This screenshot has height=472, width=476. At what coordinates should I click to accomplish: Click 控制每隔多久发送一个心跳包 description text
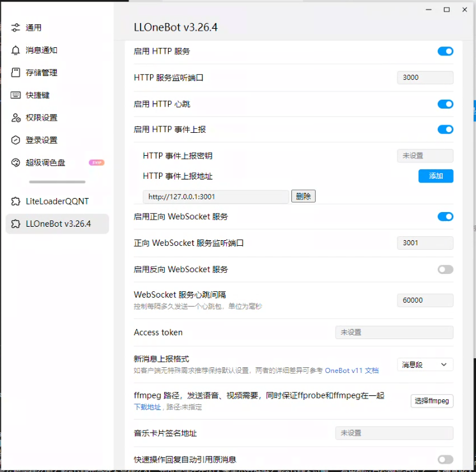197,307
